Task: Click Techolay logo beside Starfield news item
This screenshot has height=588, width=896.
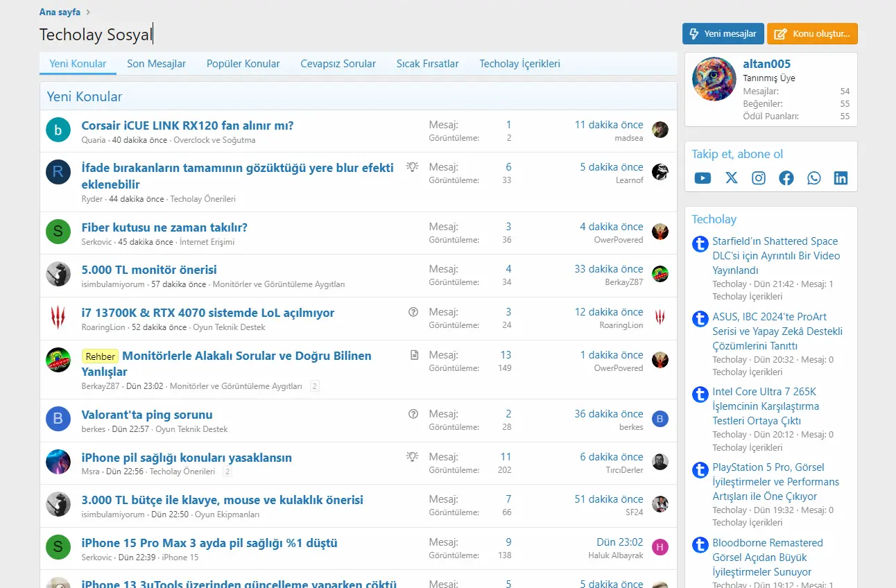Action: 700,244
